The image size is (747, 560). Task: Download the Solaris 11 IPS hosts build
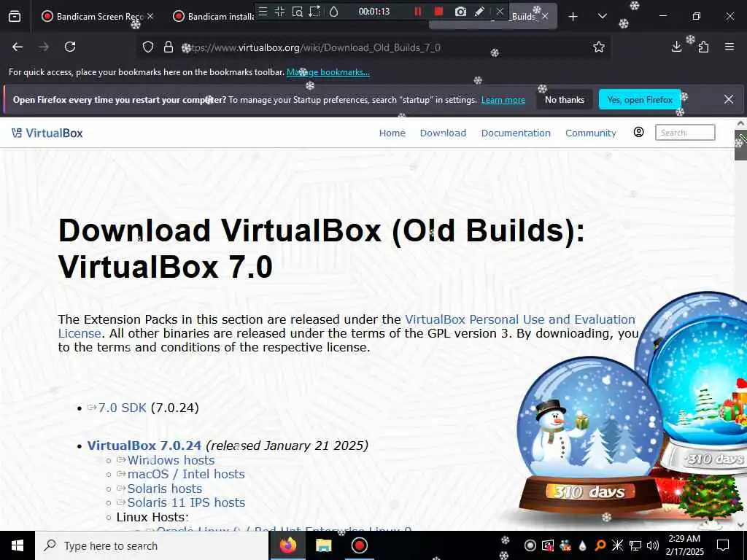tap(186, 502)
